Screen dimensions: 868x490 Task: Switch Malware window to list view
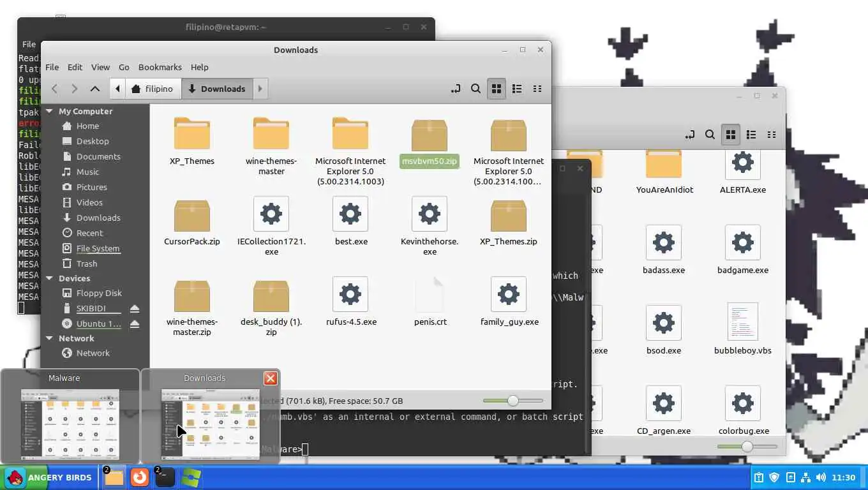pyautogui.click(x=751, y=135)
